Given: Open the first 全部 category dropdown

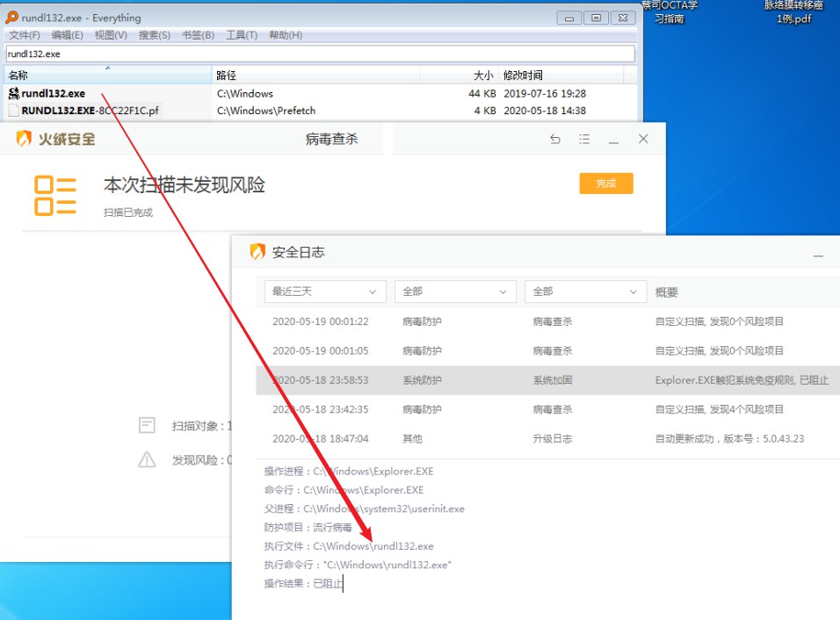Looking at the screenshot, I should pos(455,292).
